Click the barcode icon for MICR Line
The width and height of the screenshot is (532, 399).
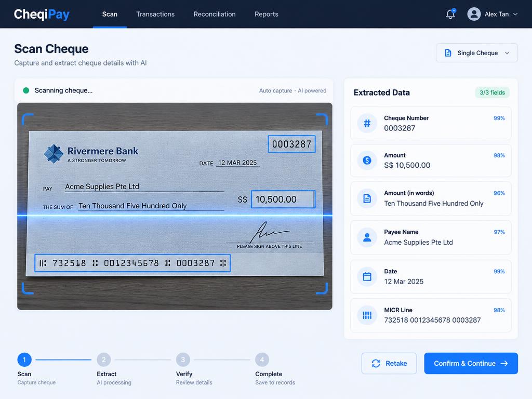pyautogui.click(x=367, y=315)
